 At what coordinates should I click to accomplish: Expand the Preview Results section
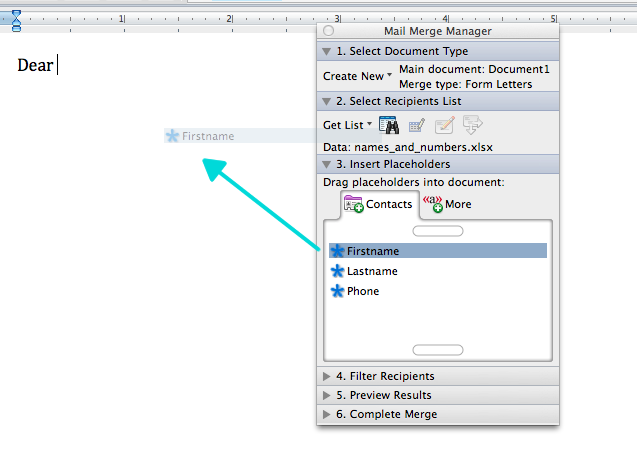pos(326,395)
